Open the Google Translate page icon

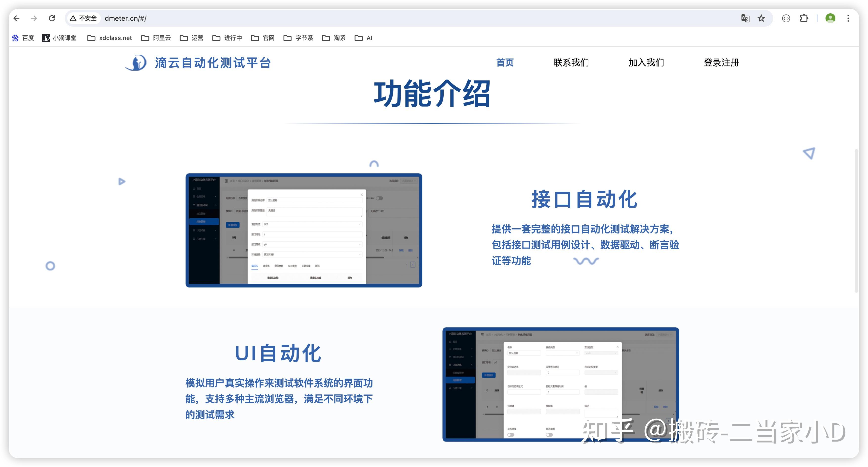tap(745, 18)
